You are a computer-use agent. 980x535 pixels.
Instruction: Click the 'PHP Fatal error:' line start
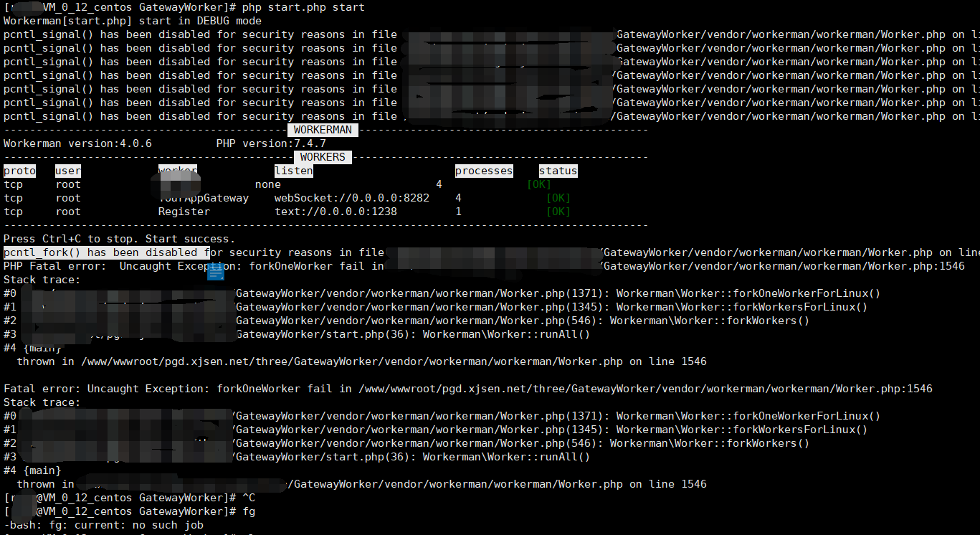pyautogui.click(x=55, y=266)
